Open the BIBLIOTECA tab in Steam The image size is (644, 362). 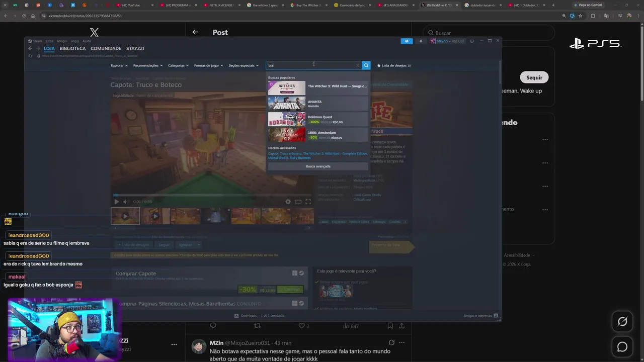pyautogui.click(x=72, y=48)
